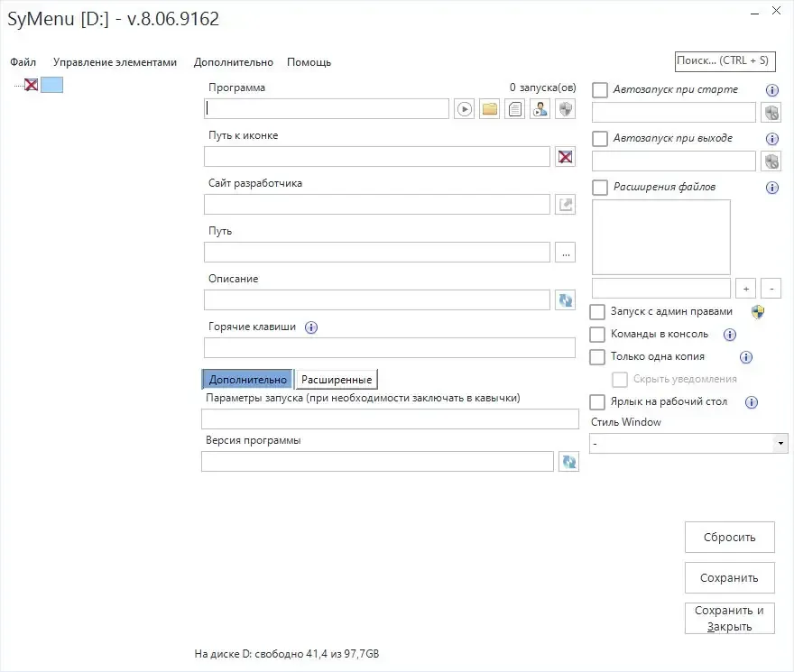Click the Сбросить button
This screenshot has width=794, height=672.
(x=730, y=538)
